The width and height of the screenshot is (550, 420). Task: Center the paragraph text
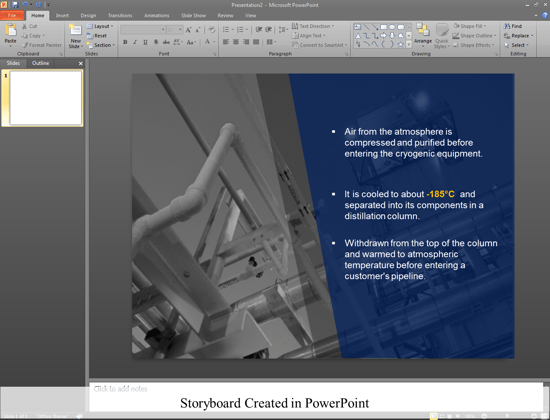tap(236, 42)
